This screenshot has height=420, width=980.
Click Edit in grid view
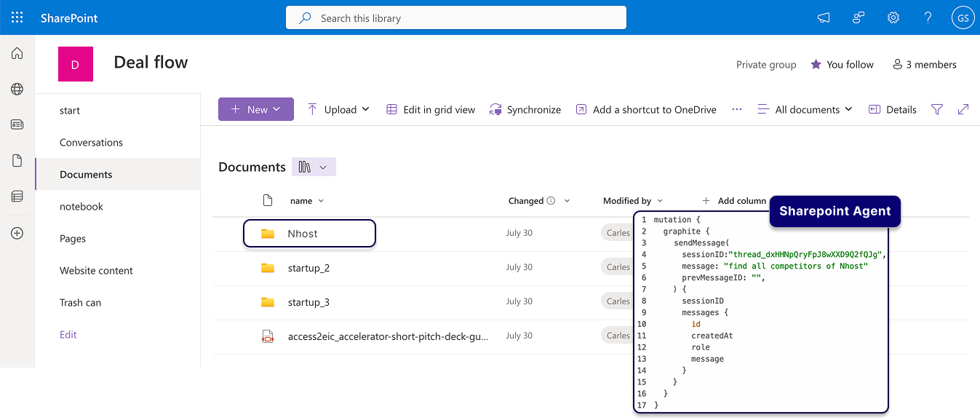click(431, 110)
